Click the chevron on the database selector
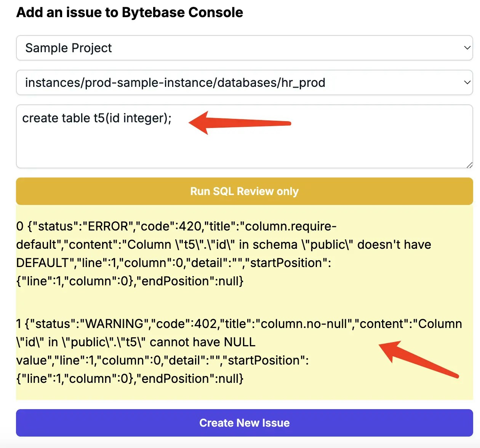This screenshot has height=448, width=480. pyautogui.click(x=467, y=83)
